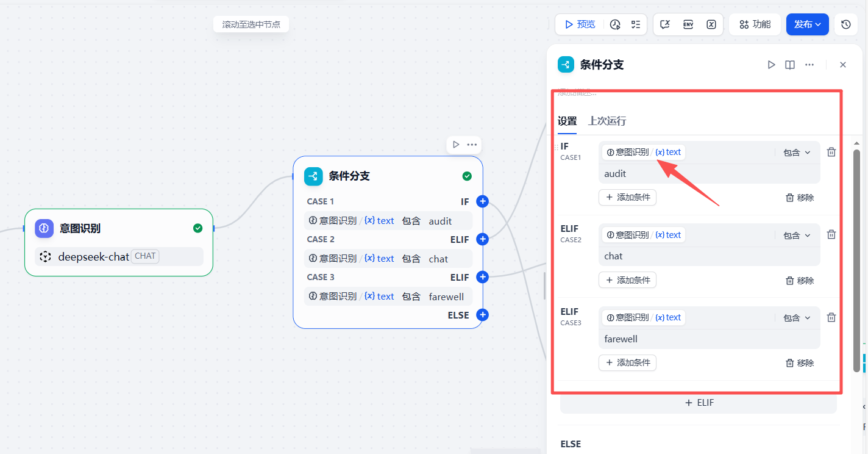The width and height of the screenshot is (868, 454).
Task: Click 移除 to remove CASE2
Action: pos(800,281)
